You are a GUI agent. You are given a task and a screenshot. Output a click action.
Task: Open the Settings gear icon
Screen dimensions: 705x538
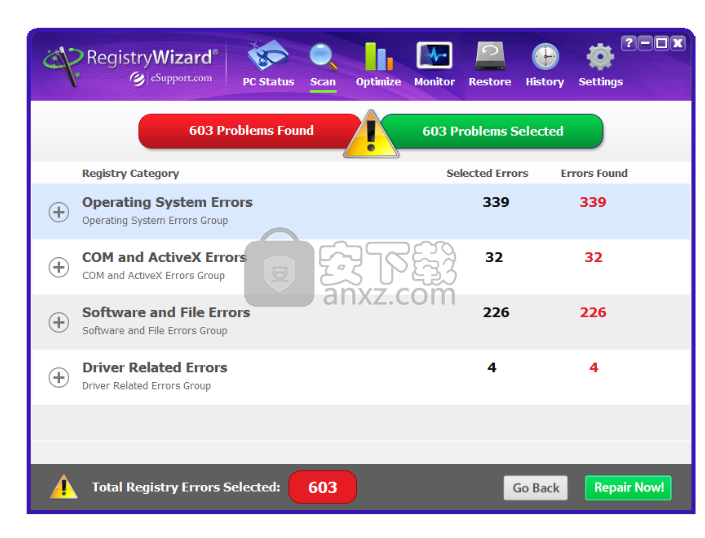pyautogui.click(x=600, y=57)
